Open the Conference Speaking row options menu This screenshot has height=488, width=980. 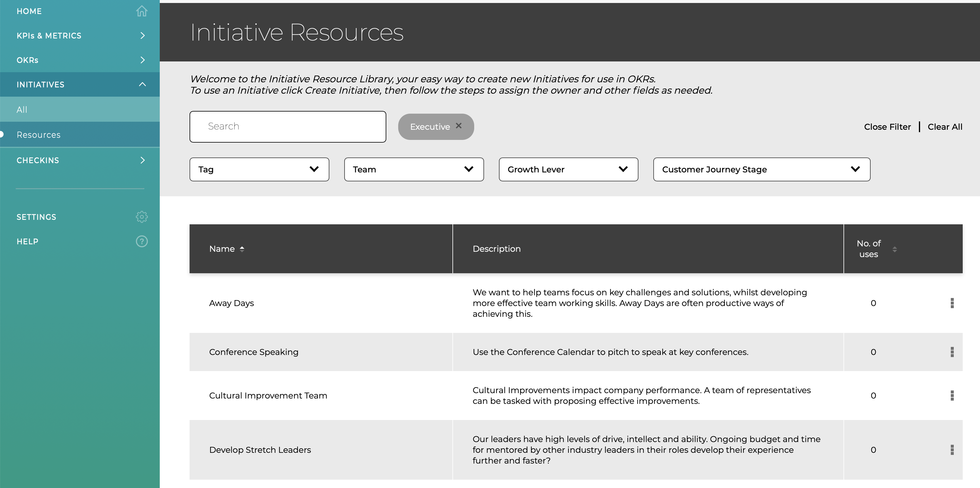pyautogui.click(x=952, y=352)
